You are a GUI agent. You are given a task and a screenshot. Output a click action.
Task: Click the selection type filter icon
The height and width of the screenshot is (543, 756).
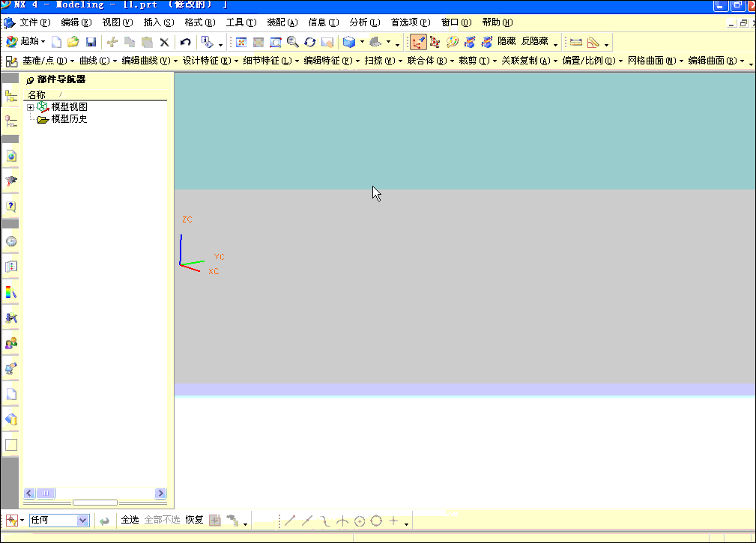click(x=12, y=521)
